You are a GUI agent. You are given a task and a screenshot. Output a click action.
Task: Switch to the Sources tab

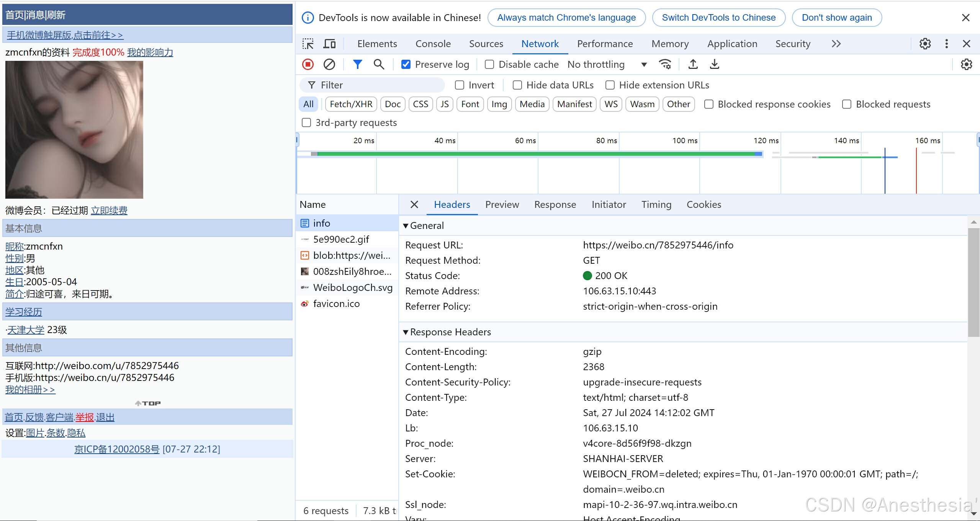click(486, 44)
